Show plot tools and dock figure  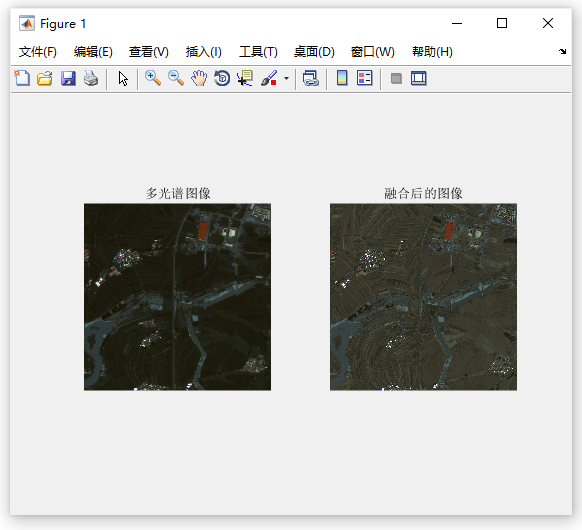419,78
